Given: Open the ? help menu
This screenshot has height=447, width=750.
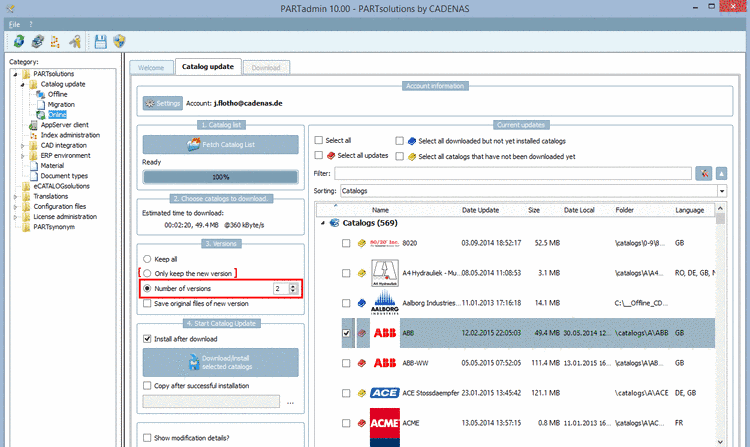Looking at the screenshot, I should (x=31, y=24).
